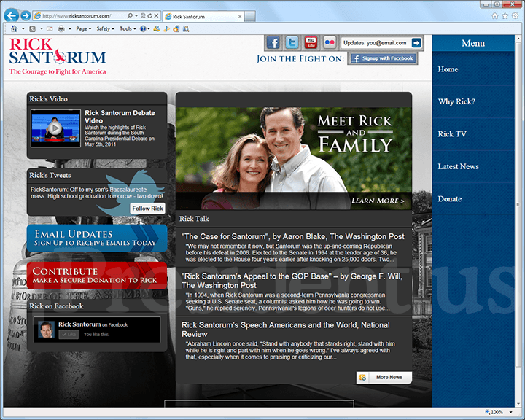Click the Updates email input field
The width and height of the screenshot is (525, 420).
[x=376, y=43]
